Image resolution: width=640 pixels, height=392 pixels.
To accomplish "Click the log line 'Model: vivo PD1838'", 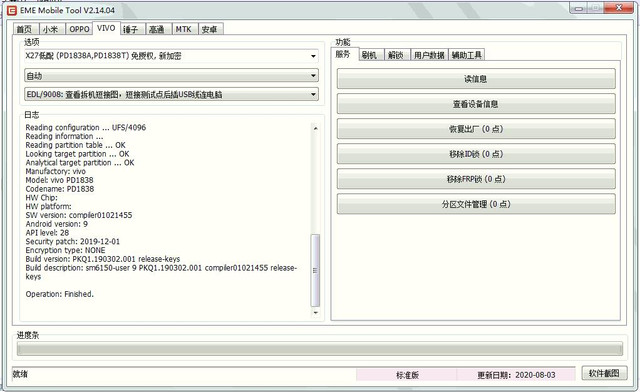I will coord(59,180).
